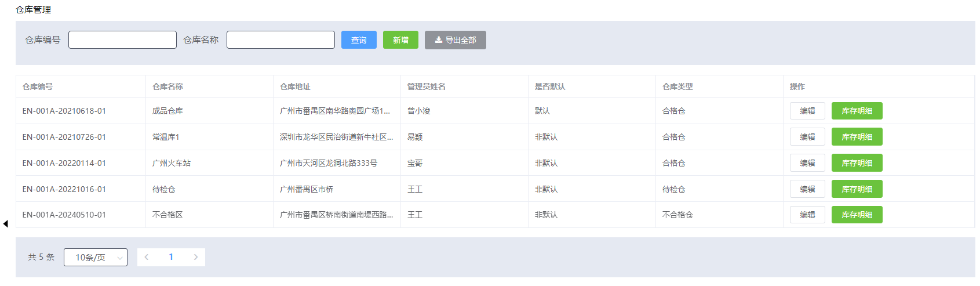The width and height of the screenshot is (980, 286).
Task: Expand sidebar using left black triangle
Action: pyautogui.click(x=5, y=224)
